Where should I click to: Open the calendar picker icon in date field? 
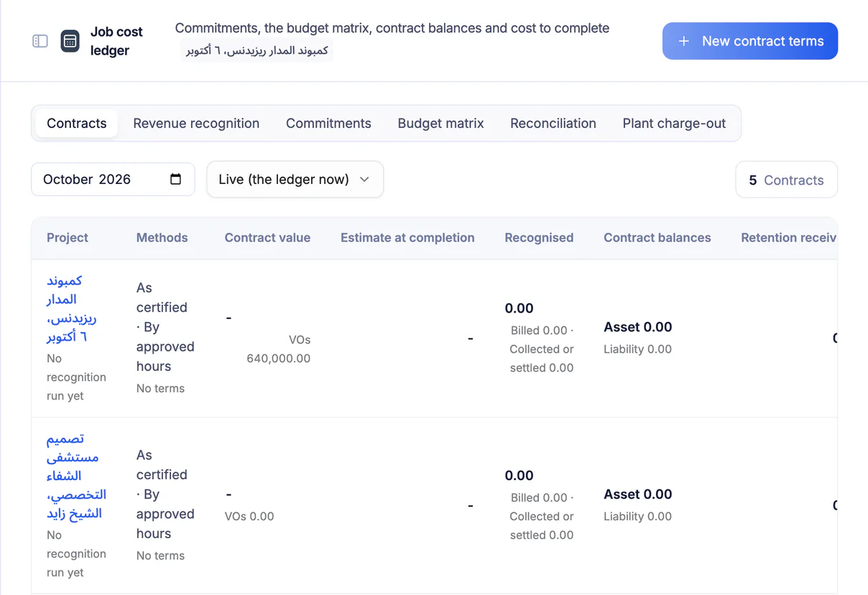click(175, 179)
